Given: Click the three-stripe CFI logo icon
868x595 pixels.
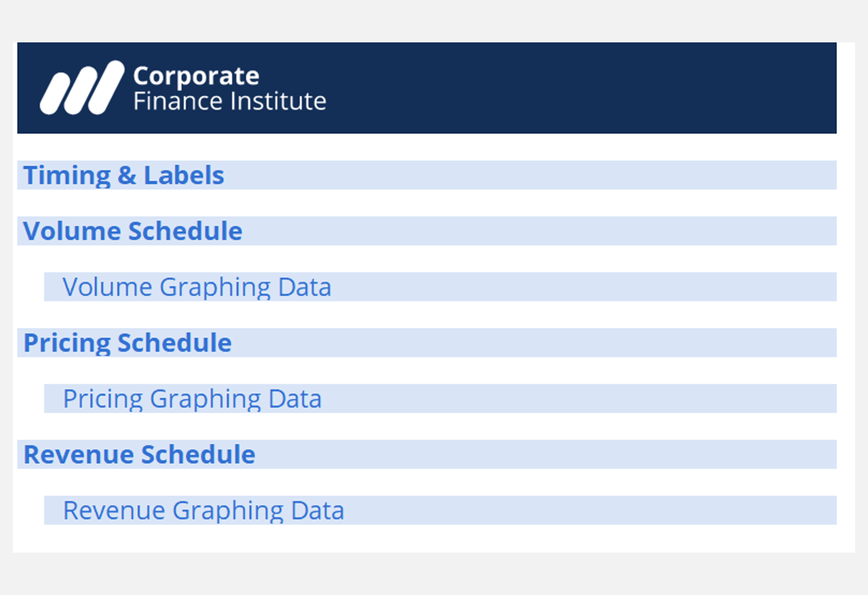Looking at the screenshot, I should pos(82,88).
